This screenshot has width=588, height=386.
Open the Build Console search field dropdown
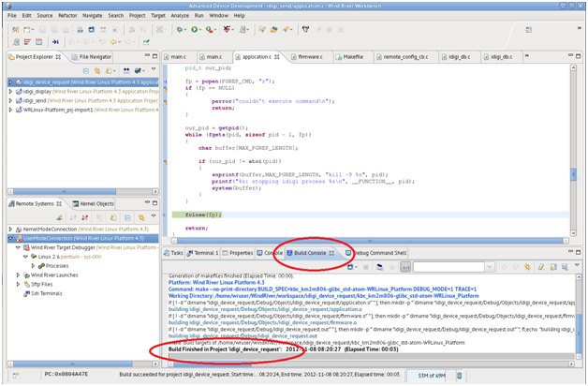point(490,267)
